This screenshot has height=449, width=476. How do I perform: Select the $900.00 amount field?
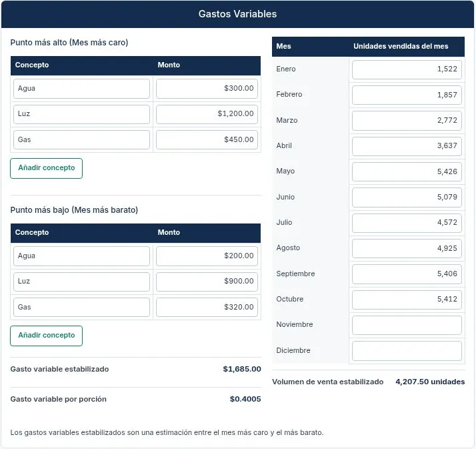pos(207,282)
